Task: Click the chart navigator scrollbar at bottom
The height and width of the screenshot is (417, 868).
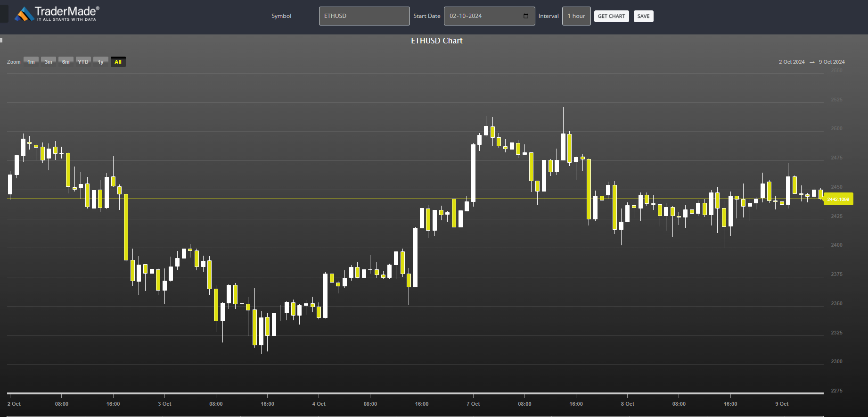Action: coord(415,393)
